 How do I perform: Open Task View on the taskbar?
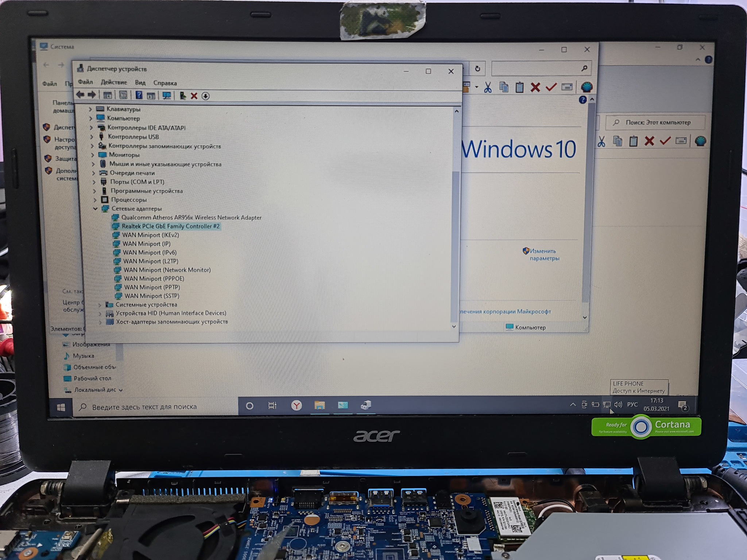(272, 406)
